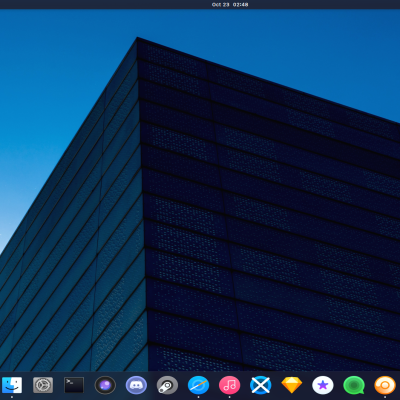
Task: Open the green Messages bubble icon
Action: pyautogui.click(x=354, y=385)
